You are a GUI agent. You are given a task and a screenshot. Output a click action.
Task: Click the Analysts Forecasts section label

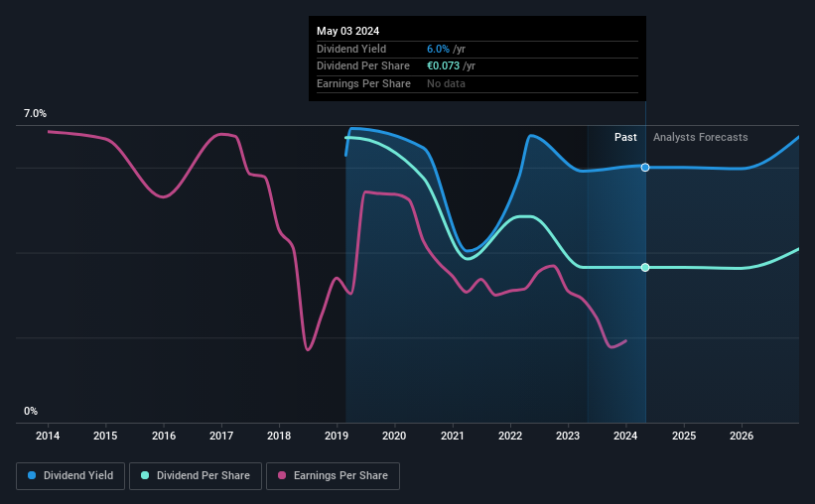pyautogui.click(x=700, y=137)
